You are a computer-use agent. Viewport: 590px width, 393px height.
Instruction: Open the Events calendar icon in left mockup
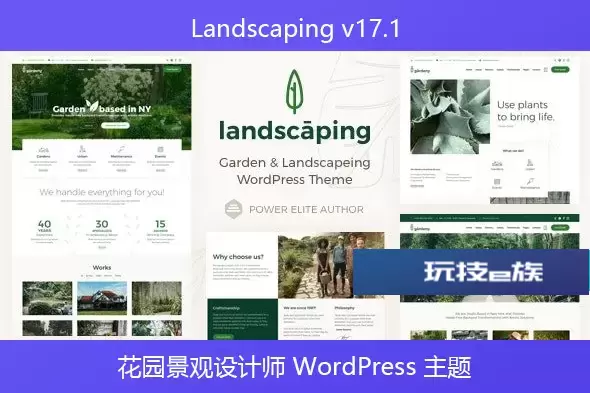click(x=160, y=149)
